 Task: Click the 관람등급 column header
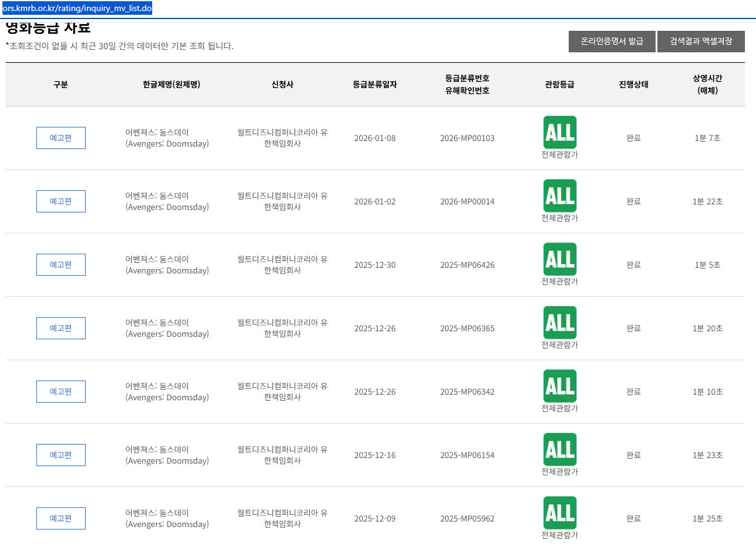point(559,84)
